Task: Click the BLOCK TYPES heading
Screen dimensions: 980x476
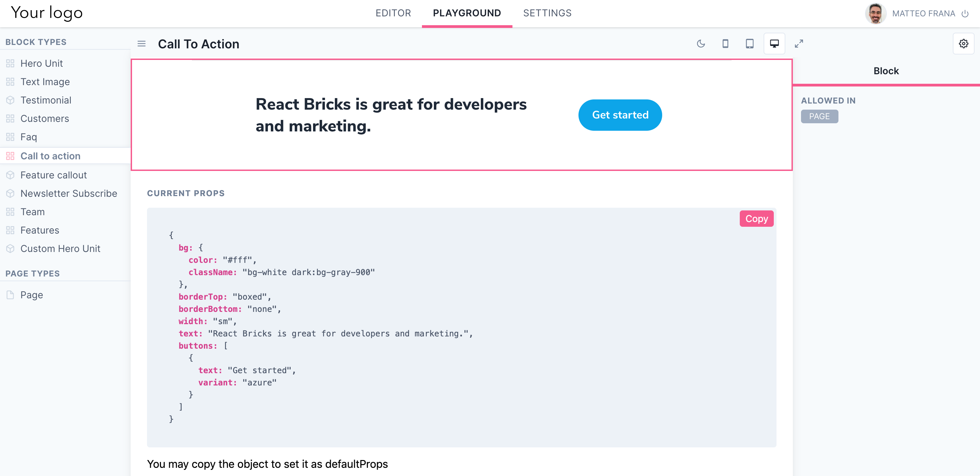Action: 36,42
